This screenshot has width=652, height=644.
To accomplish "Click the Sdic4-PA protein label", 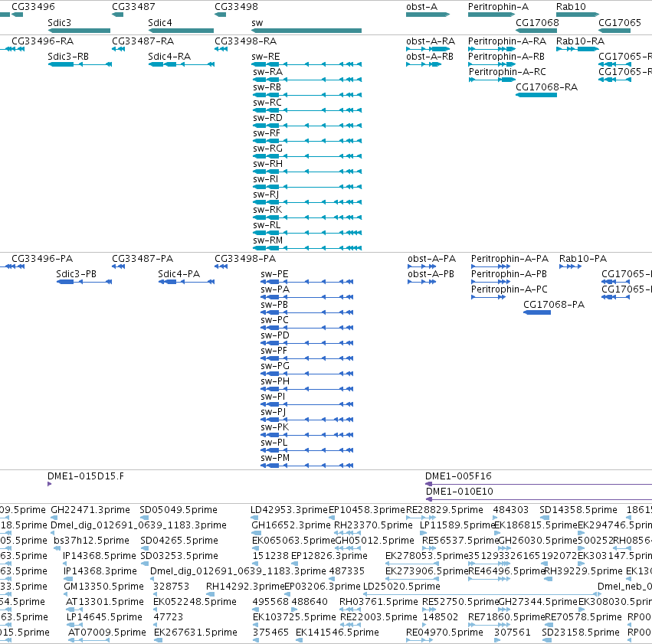I will (x=179, y=274).
